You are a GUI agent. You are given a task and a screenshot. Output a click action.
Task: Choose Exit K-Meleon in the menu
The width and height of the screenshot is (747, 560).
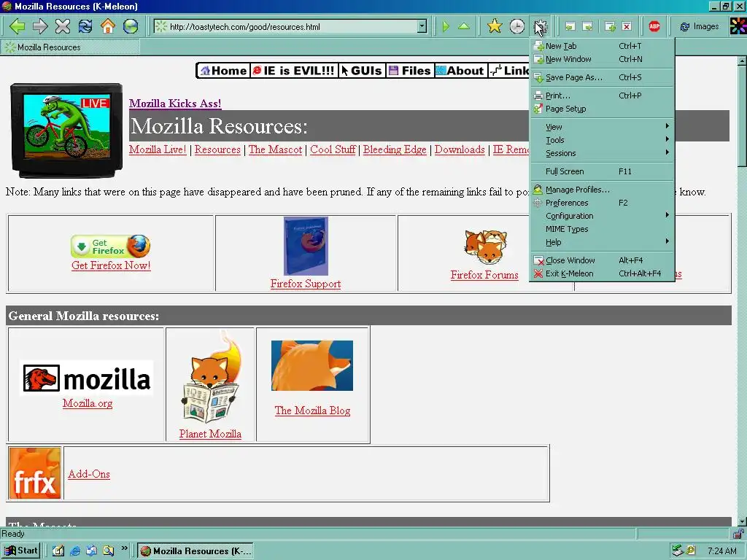(x=602, y=274)
